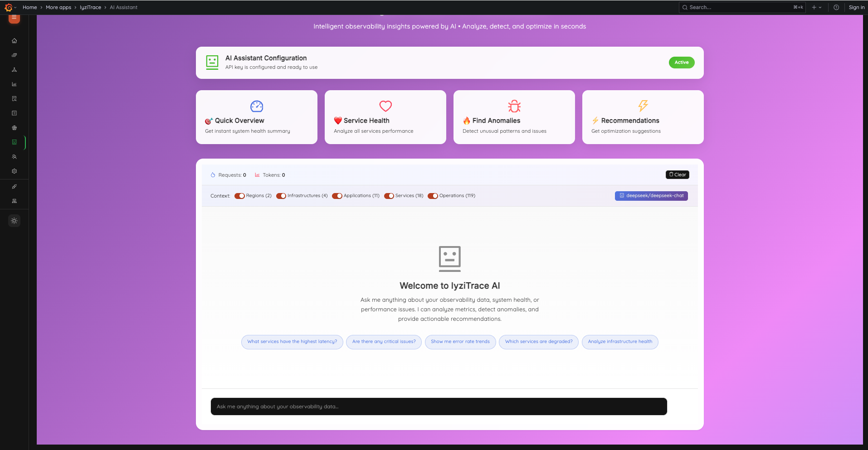Open the help question mark icon in top bar
The height and width of the screenshot is (450, 868).
836,7
